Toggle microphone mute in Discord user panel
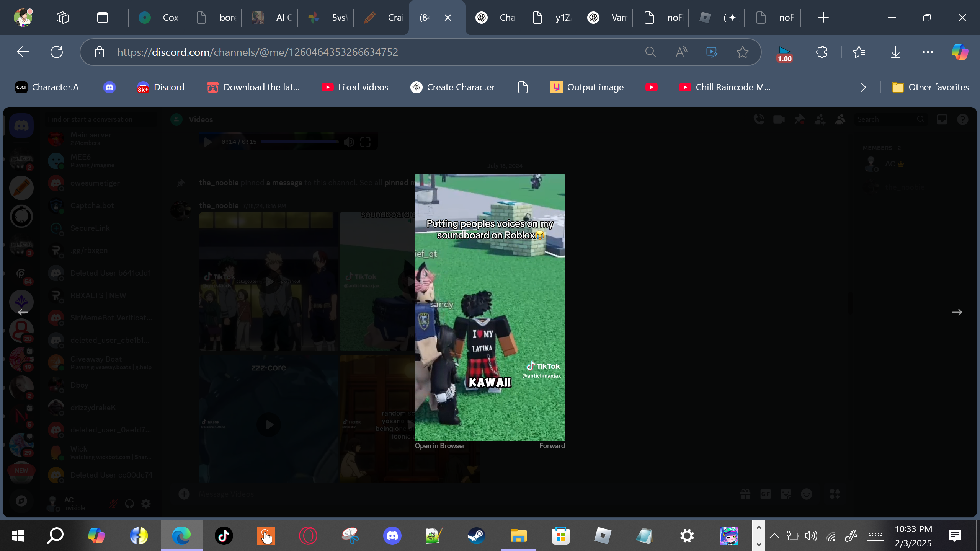This screenshot has width=980, height=551. pyautogui.click(x=113, y=504)
